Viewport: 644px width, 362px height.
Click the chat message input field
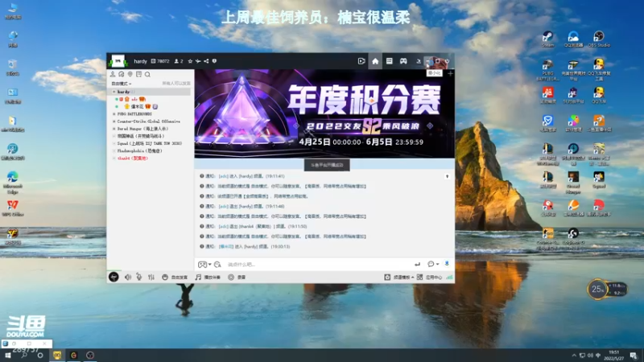click(318, 265)
